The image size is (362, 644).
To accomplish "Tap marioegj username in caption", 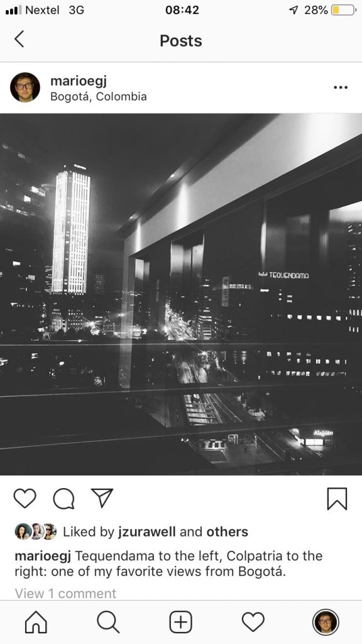I will (43, 556).
